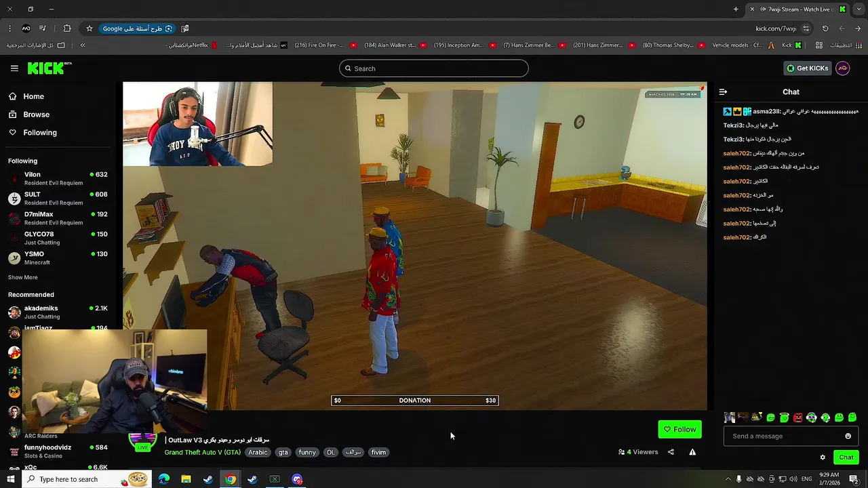Bookmark this page with star icon
Viewport: 868px width, 488px height.
(89, 28)
